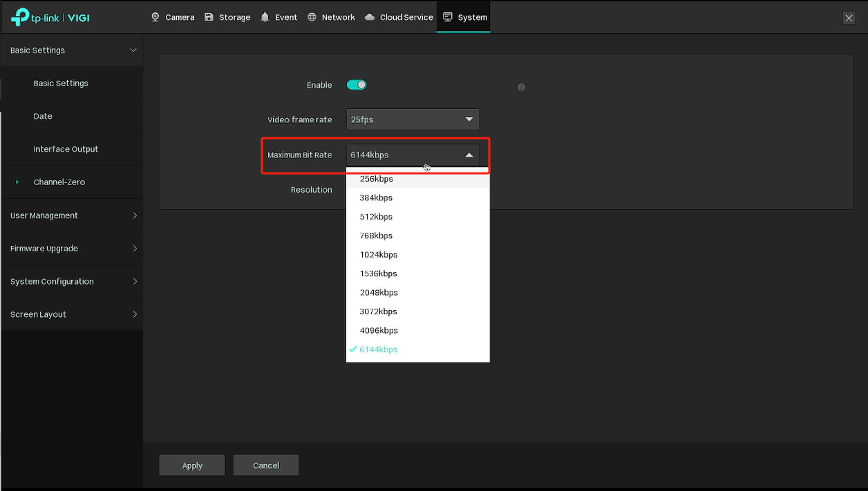Click the Cancel button
This screenshot has width=868, height=491.
pyautogui.click(x=266, y=465)
